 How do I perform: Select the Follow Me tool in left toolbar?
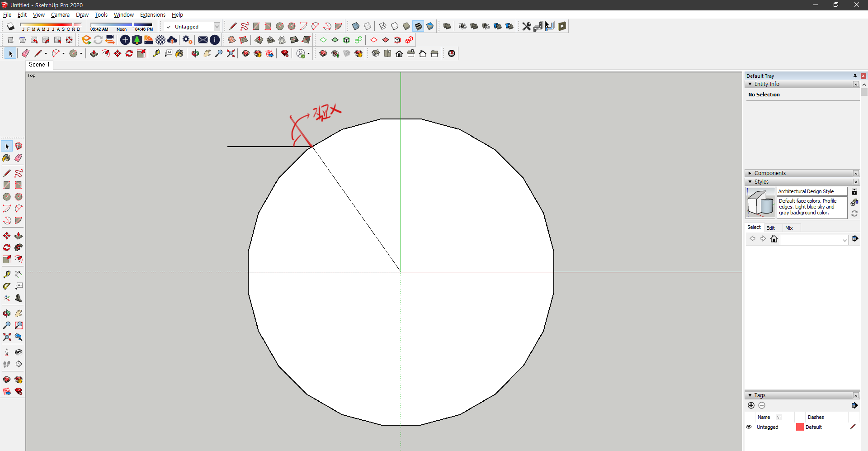coord(19,247)
